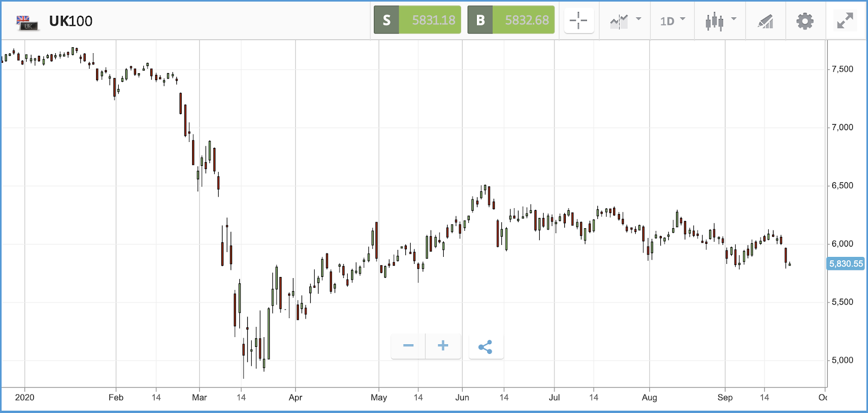Click the 6,000 price axis label
868x413 pixels.
coord(843,244)
